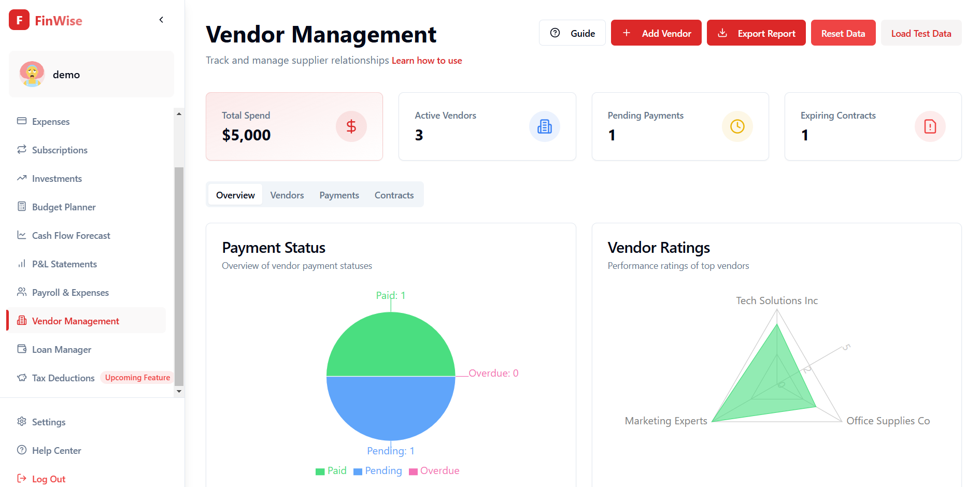
Task: Select the Expenses icon in sidebar
Action: [x=22, y=121]
